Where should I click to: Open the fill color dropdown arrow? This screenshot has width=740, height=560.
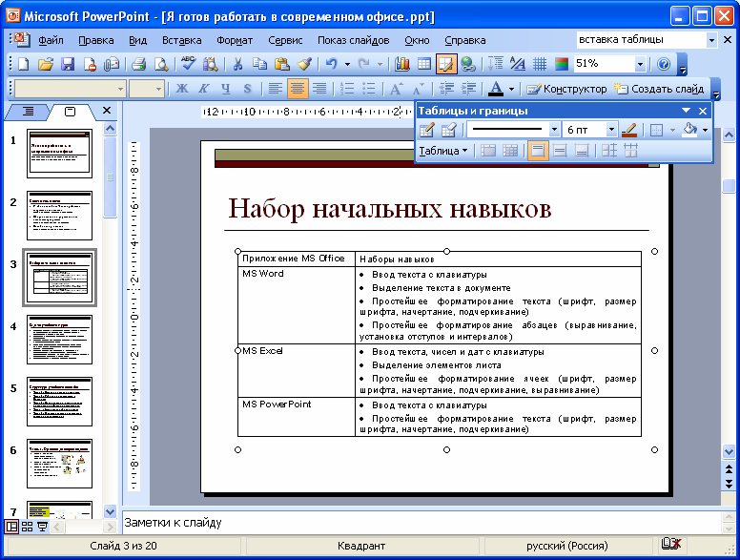point(705,130)
